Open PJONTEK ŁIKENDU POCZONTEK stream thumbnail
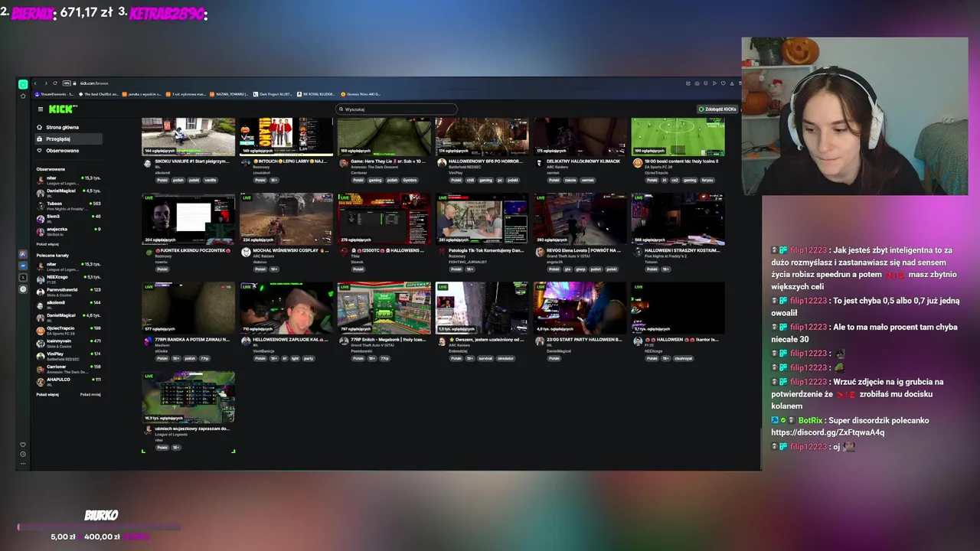 tap(188, 219)
